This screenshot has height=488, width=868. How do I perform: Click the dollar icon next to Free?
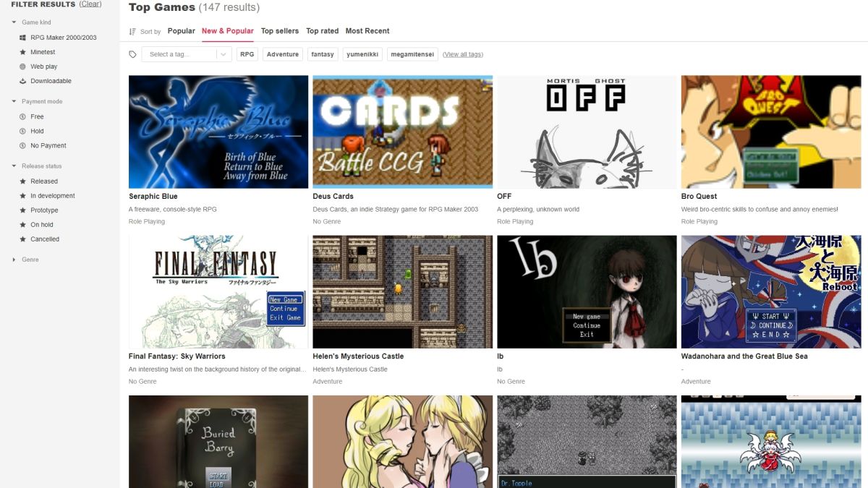click(22, 116)
